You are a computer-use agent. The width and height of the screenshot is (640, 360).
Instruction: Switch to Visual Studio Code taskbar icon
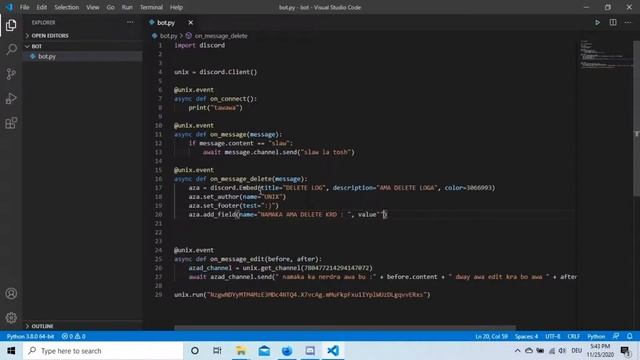[x=333, y=351]
